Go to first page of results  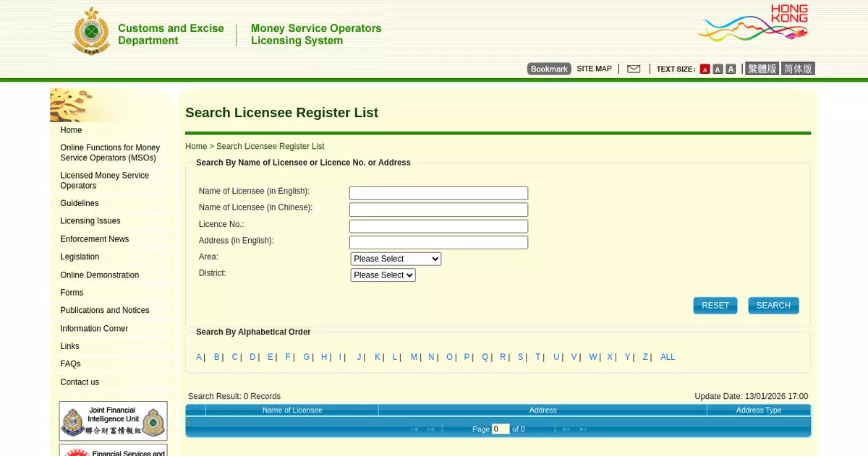414,429
